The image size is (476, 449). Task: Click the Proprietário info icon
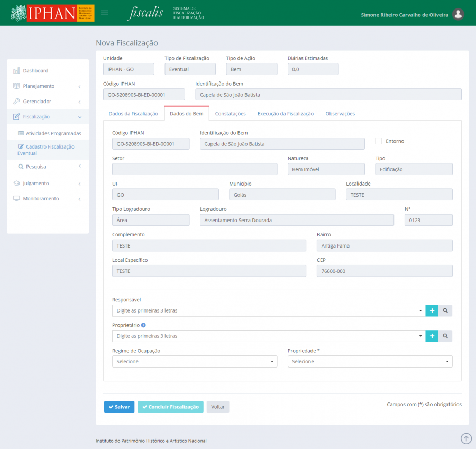coord(143,325)
